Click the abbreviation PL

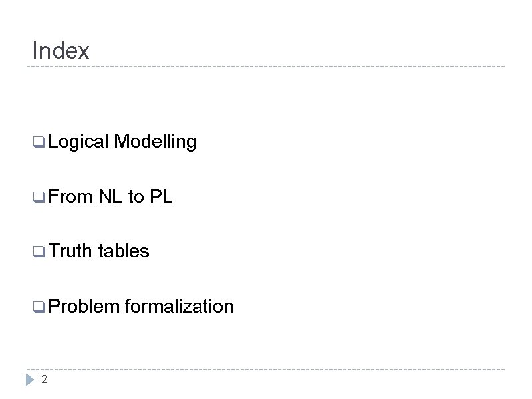click(x=161, y=196)
